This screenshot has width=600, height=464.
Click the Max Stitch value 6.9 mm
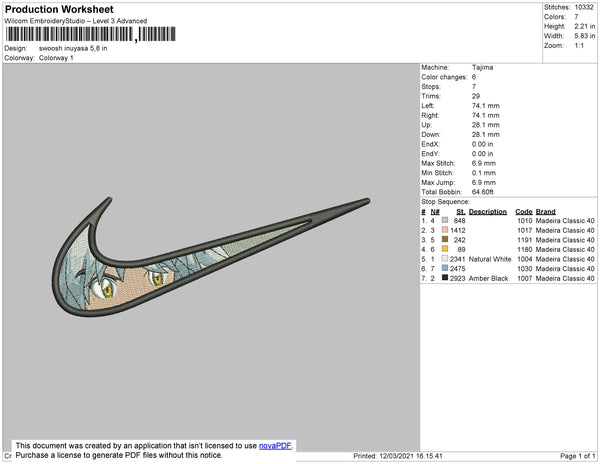[x=484, y=163]
